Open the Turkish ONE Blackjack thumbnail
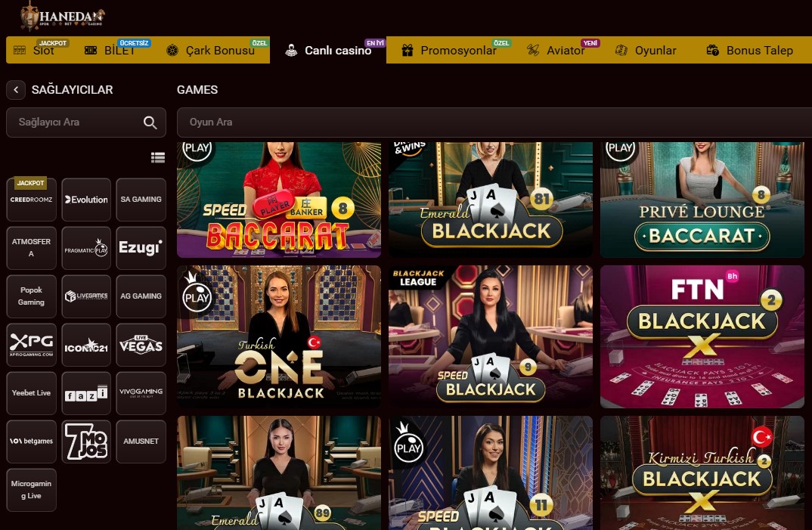 click(x=279, y=336)
